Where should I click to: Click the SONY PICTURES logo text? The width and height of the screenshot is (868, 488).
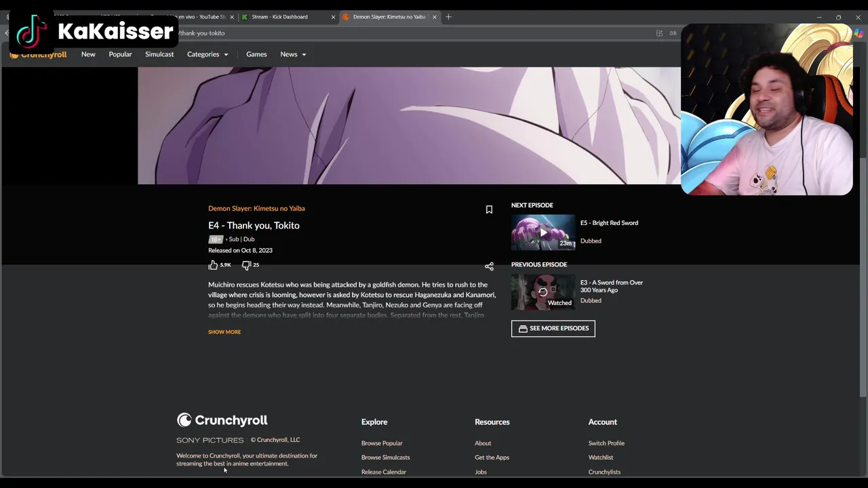[x=210, y=441]
